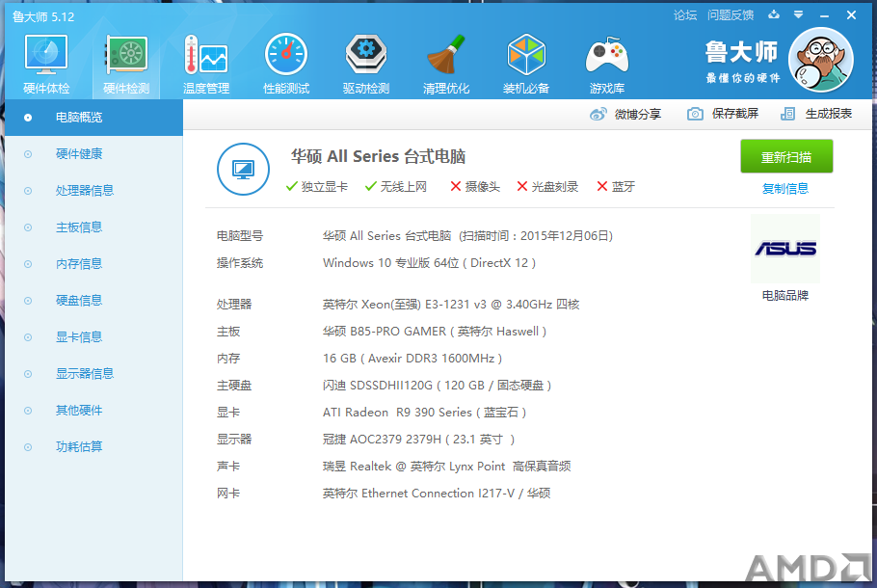Click 复制信息 copy info link

(785, 189)
